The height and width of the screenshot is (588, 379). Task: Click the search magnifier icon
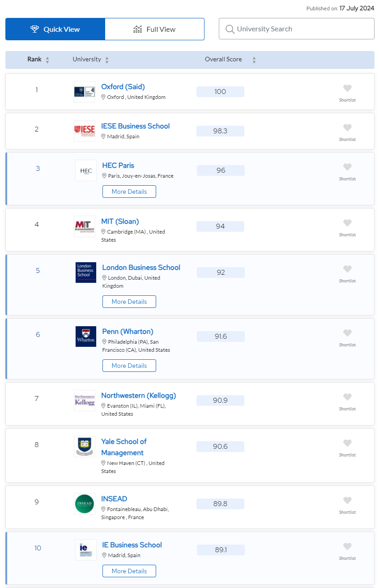coord(230,29)
